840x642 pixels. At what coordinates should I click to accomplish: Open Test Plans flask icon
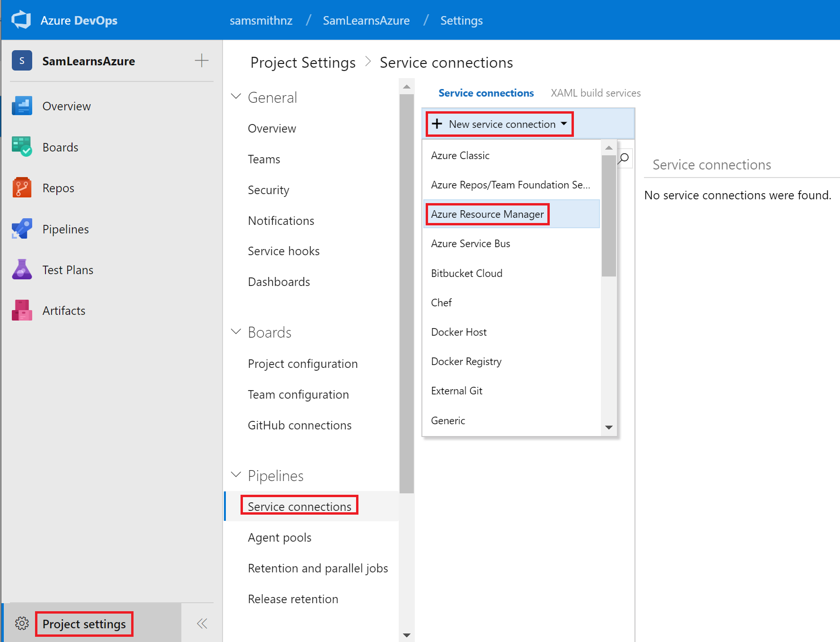coord(22,270)
